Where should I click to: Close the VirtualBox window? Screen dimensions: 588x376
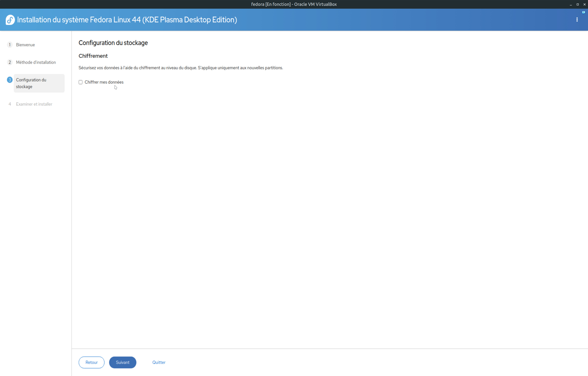pyautogui.click(x=584, y=4)
